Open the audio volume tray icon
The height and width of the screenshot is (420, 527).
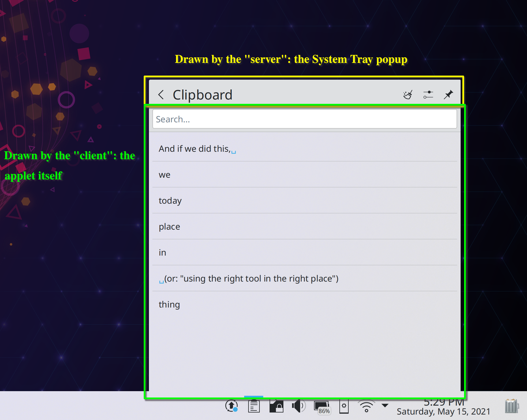tap(298, 406)
